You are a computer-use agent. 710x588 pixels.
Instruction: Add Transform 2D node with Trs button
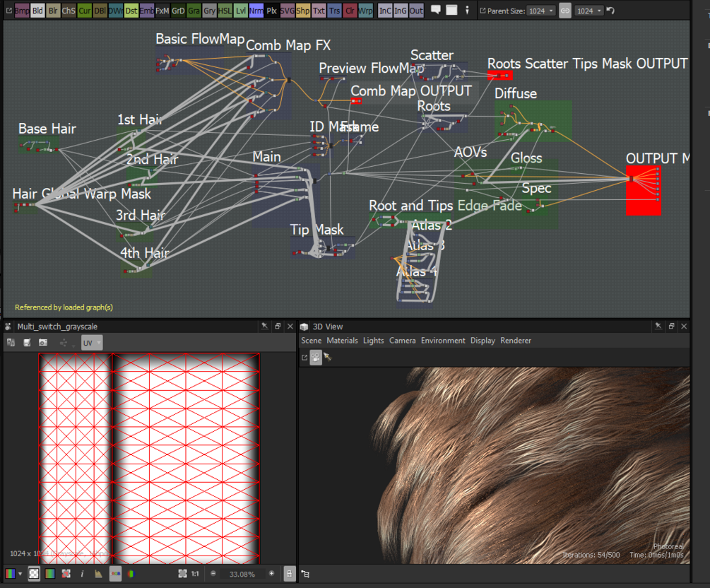(x=334, y=11)
